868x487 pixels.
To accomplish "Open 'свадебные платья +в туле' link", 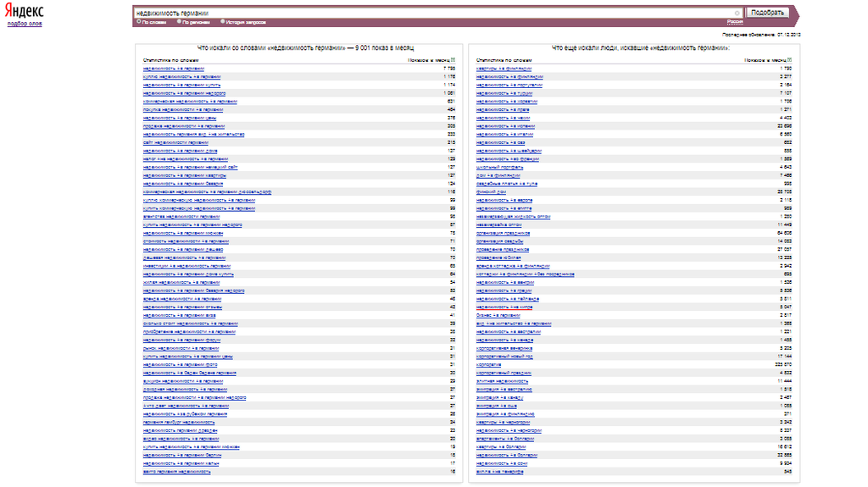I will [x=507, y=184].
